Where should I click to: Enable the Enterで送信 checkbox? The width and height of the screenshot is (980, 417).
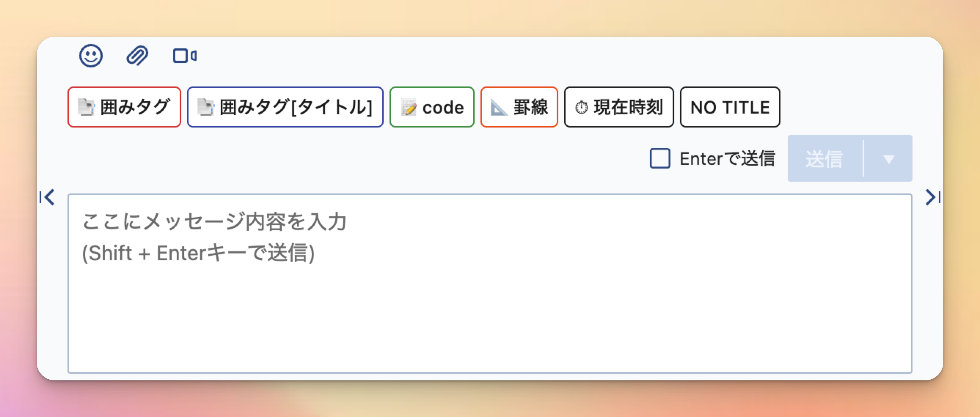[x=660, y=159]
